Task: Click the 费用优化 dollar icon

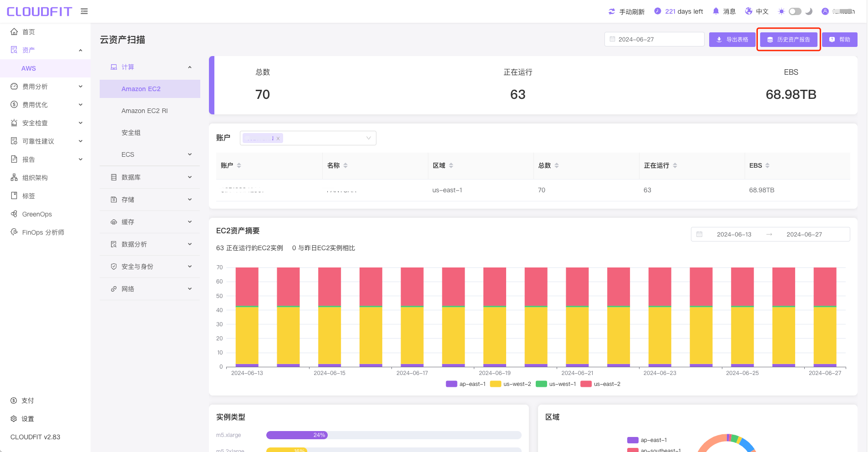Action: point(14,104)
